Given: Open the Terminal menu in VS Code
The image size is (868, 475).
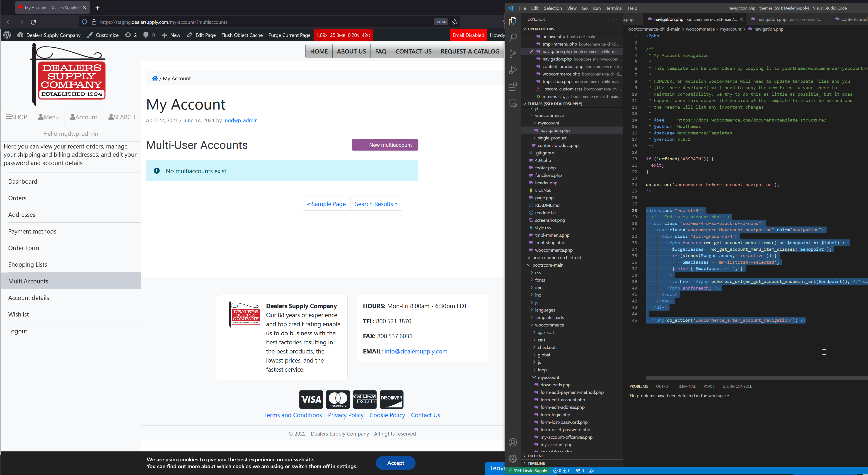Looking at the screenshot, I should (x=614, y=8).
